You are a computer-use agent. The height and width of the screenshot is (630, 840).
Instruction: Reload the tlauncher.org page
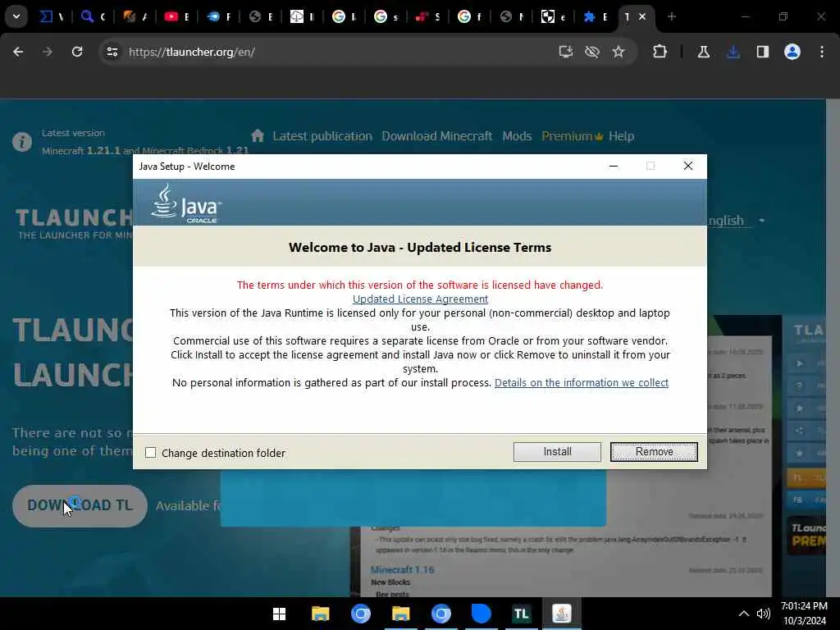tap(77, 52)
